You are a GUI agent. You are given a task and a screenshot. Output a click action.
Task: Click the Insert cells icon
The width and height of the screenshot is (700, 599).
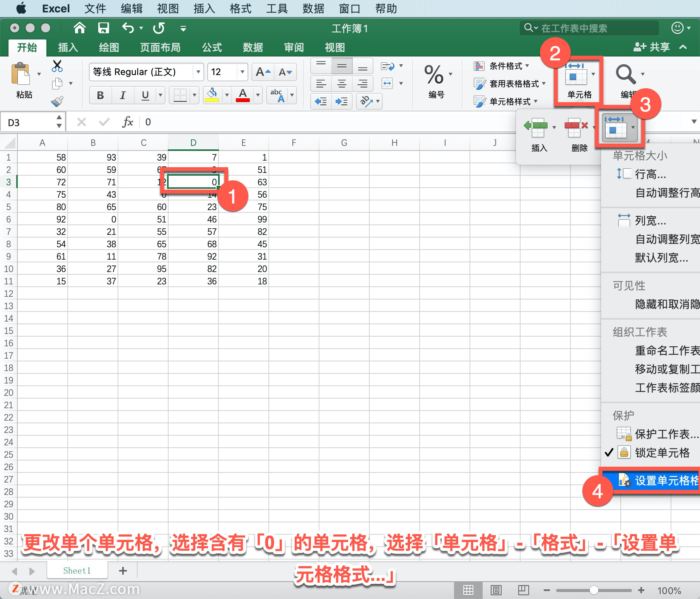click(536, 128)
